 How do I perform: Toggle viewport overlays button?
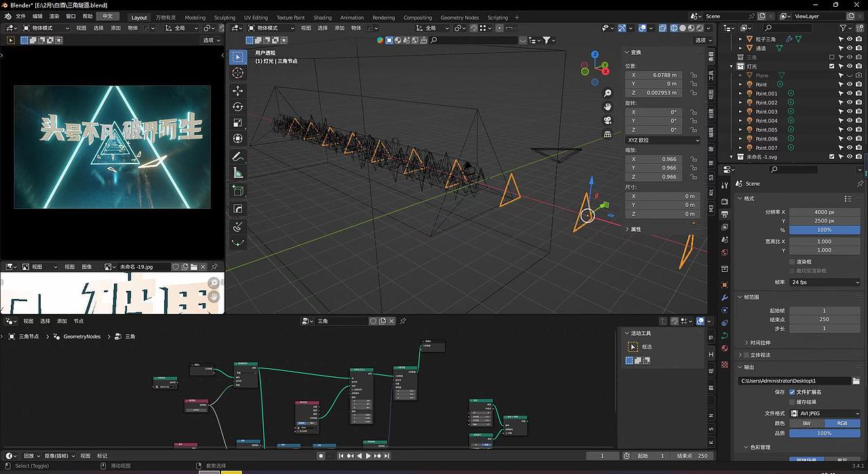pos(644,28)
